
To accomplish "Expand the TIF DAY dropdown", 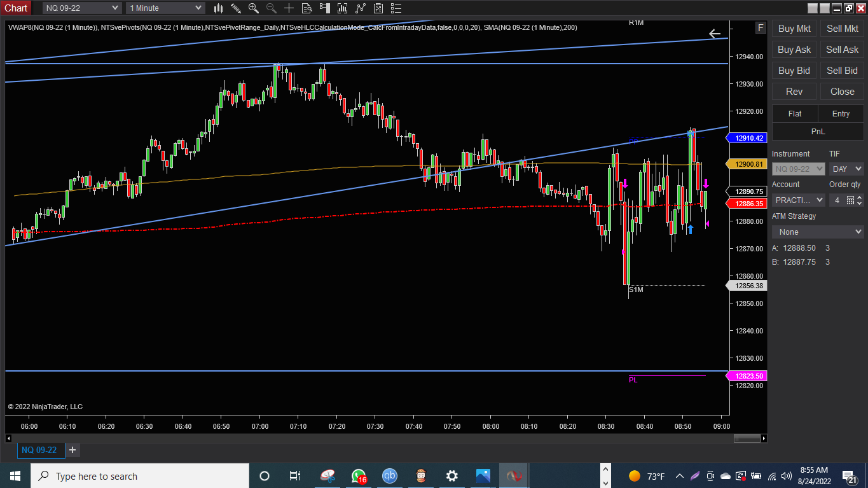I will click(846, 169).
